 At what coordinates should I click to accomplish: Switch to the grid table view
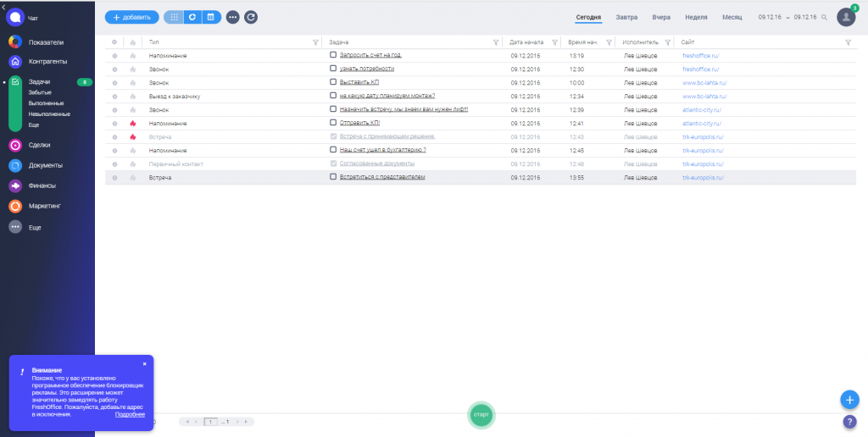click(x=174, y=17)
